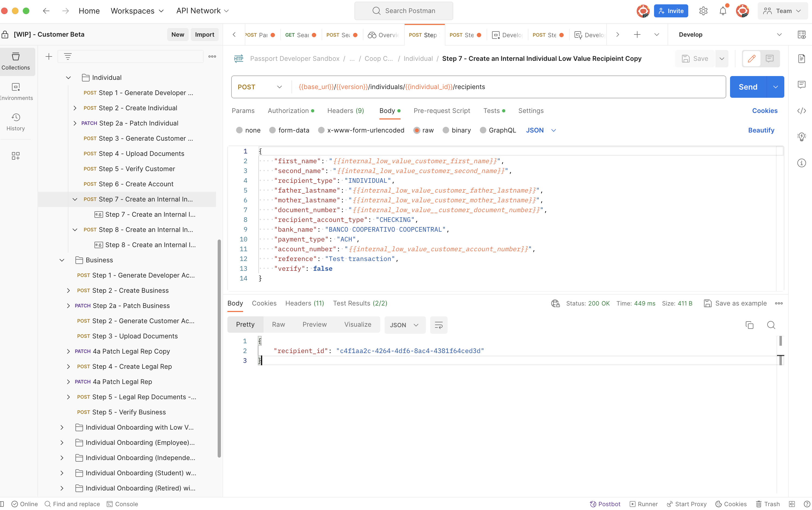The height and width of the screenshot is (510, 812).
Task: Open the Environments panel
Action: (x=16, y=92)
